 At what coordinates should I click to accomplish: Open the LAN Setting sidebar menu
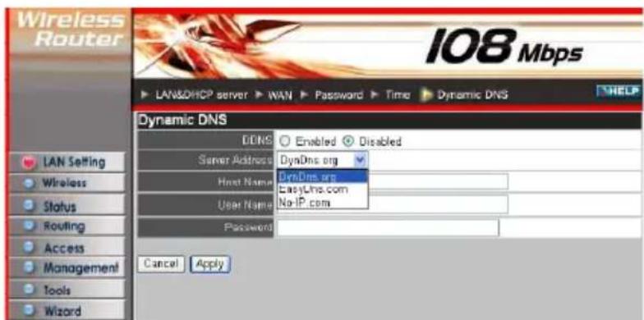tap(67, 162)
